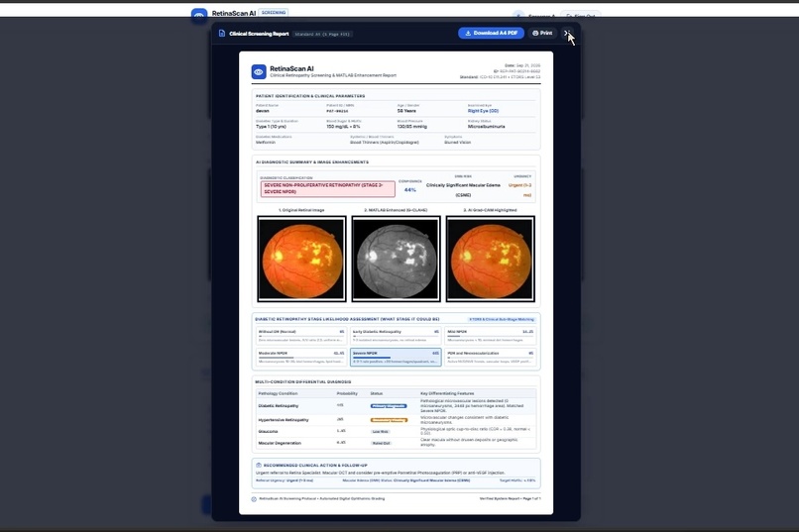Image resolution: width=799 pixels, height=532 pixels.
Task: Click the orange status badge for Hypertensive Retinopathy
Action: point(389,420)
